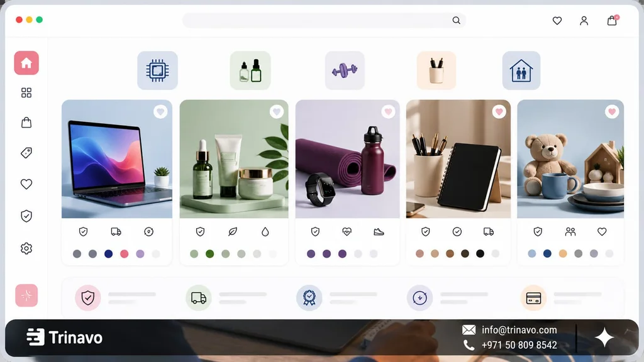Click the heart icon under teddy card swatches
Viewport: 644px width, 362px height.
(602, 232)
